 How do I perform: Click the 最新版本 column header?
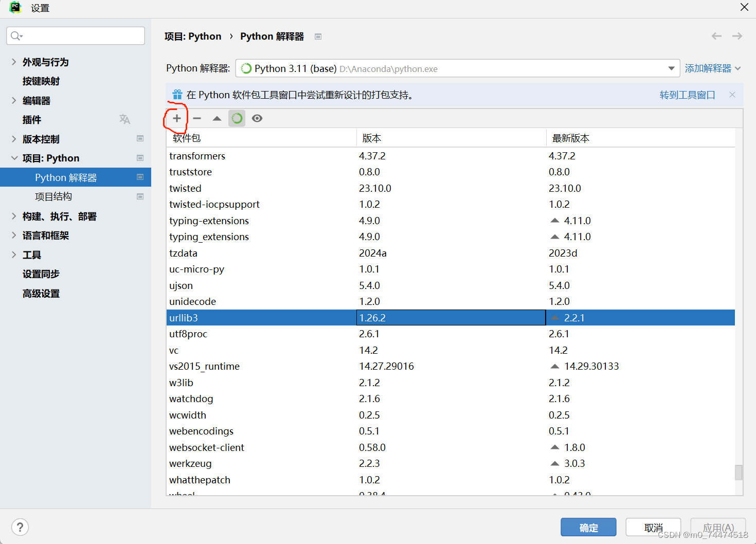pos(640,138)
